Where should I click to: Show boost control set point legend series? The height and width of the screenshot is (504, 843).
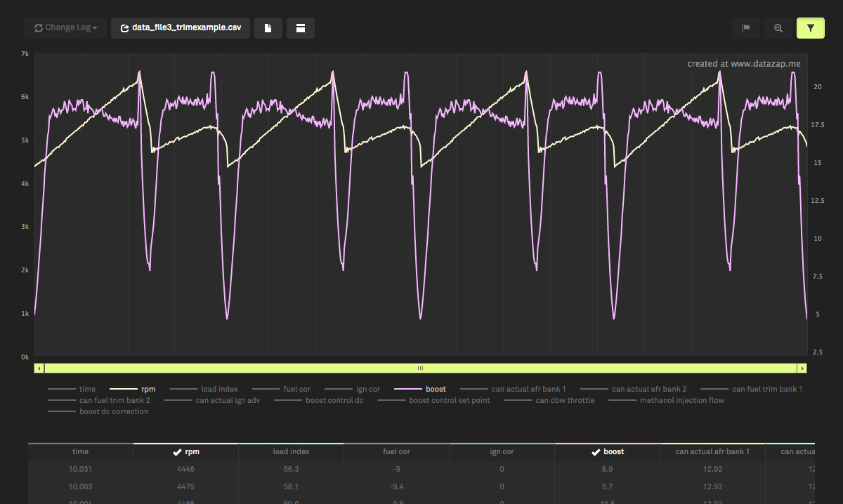click(x=450, y=400)
